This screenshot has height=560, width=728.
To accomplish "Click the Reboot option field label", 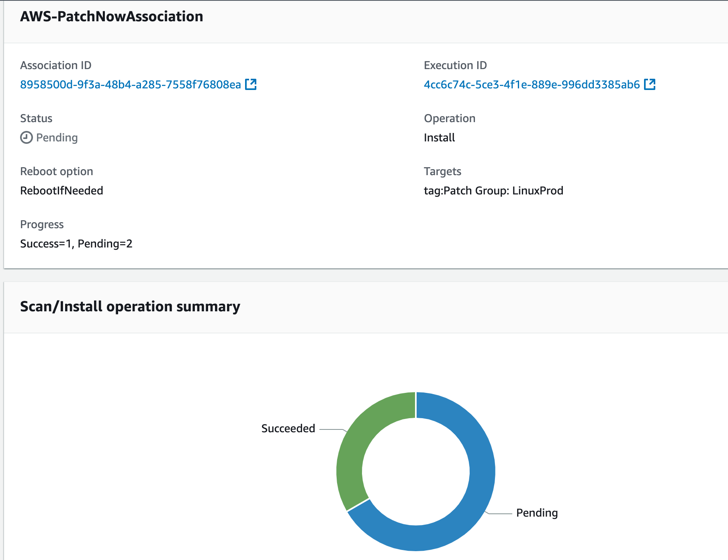I will click(57, 171).
